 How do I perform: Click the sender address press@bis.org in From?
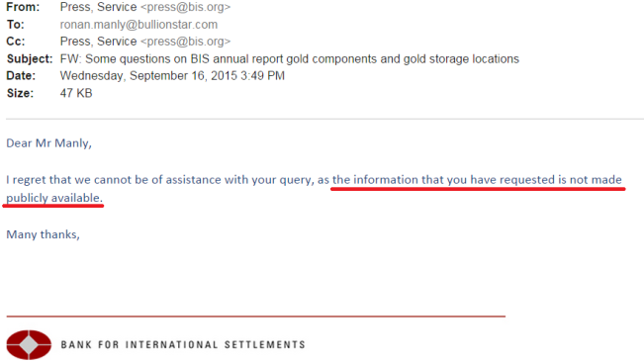click(x=186, y=7)
